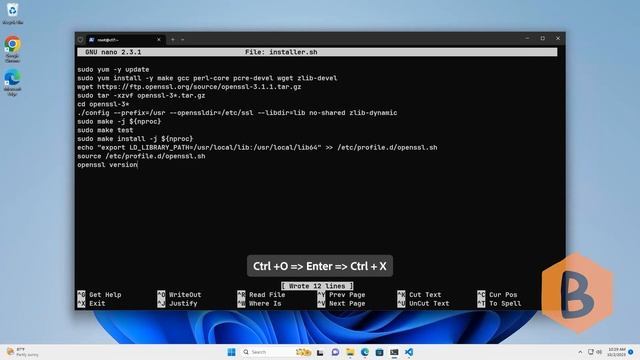Open the Chat app on the taskbar
Screen dimensions: 640x360
point(335,352)
